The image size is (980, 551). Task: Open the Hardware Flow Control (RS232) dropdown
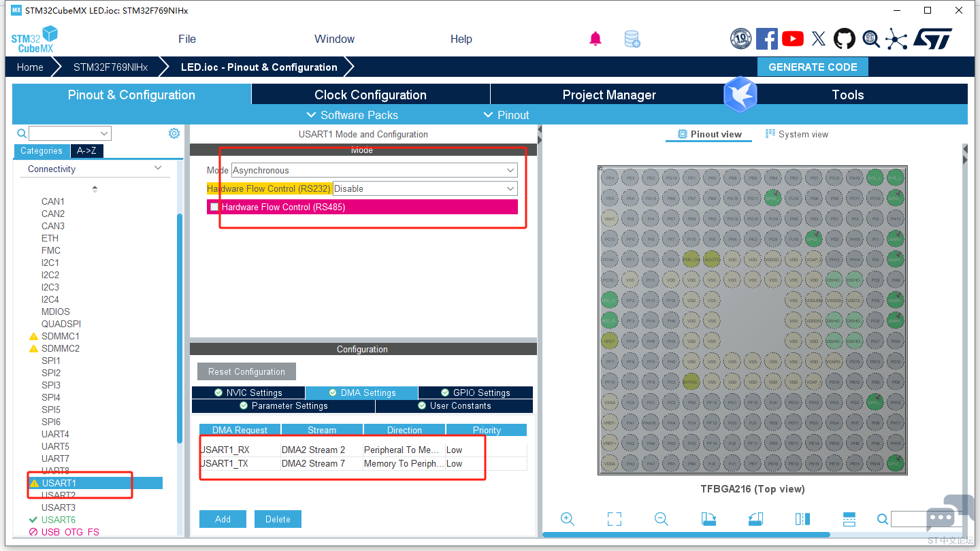(425, 188)
